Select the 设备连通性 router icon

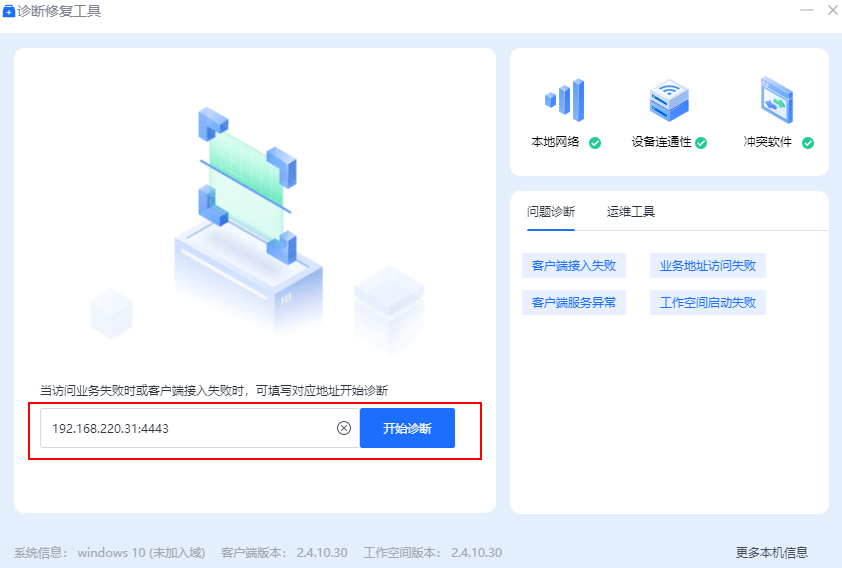click(x=669, y=100)
